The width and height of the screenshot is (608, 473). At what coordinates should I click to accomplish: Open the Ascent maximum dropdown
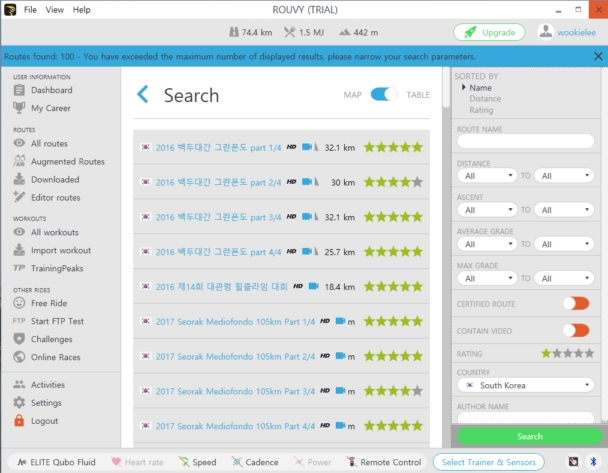click(x=564, y=210)
